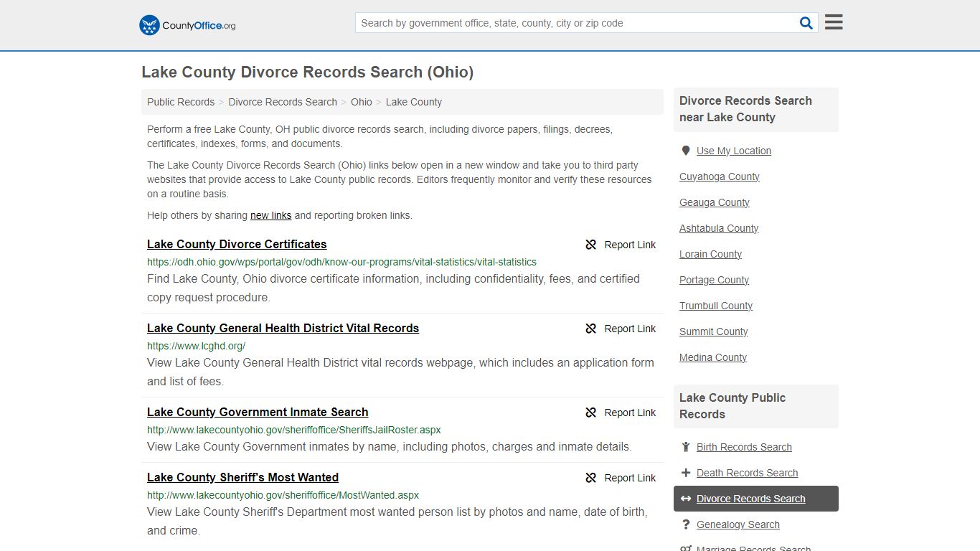
Task: Open Death Records Search
Action: [x=747, y=473]
